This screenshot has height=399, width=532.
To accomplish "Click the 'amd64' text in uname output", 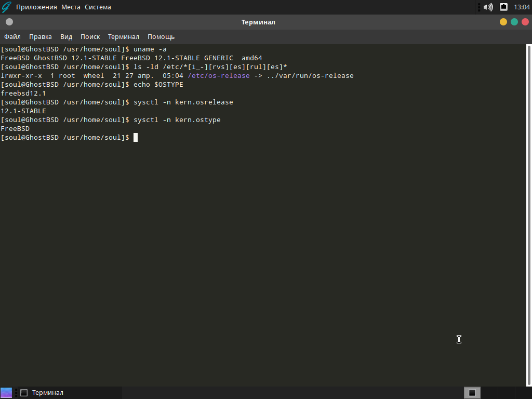I will [252, 58].
